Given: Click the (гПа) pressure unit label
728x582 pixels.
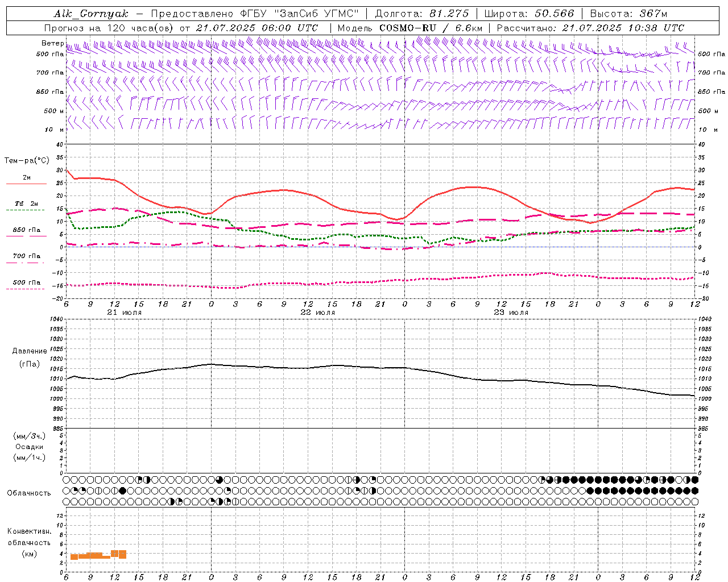Looking at the screenshot, I should click(x=30, y=364).
